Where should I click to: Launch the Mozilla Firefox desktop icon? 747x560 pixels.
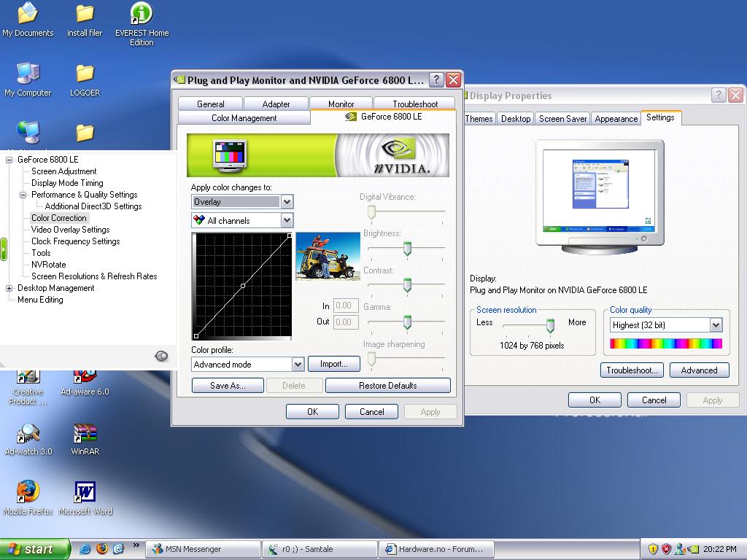click(x=28, y=497)
